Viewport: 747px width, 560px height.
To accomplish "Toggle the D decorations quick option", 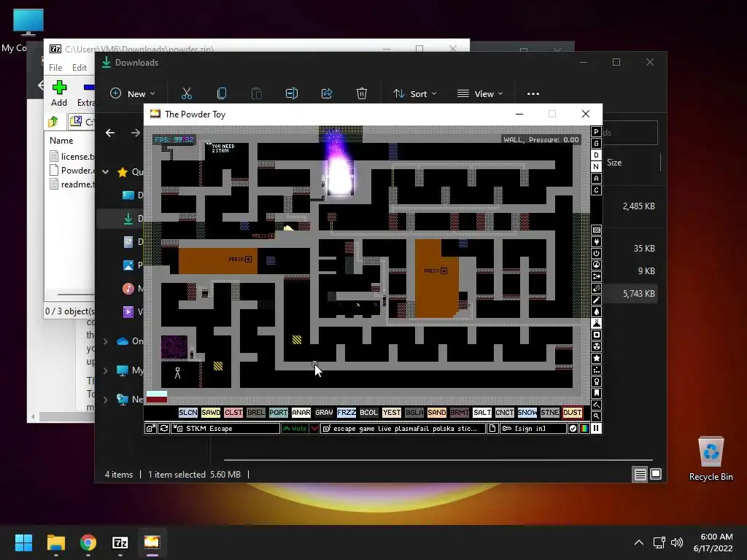I will tap(596, 155).
